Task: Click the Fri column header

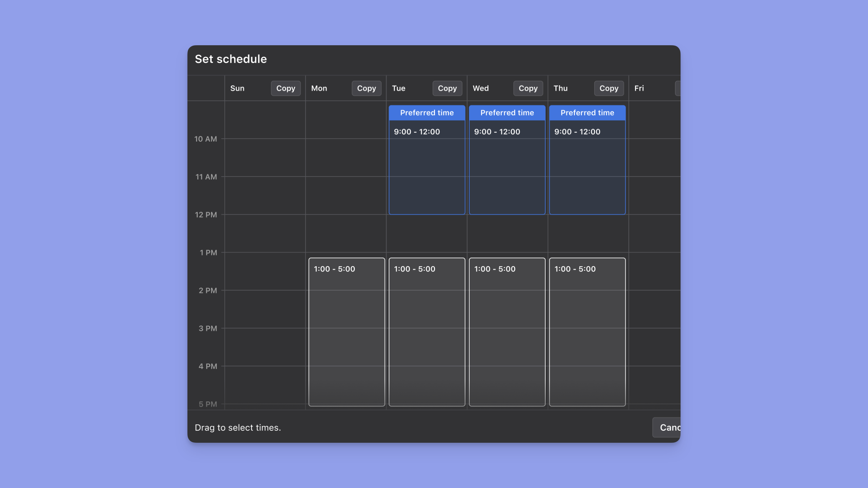Action: tap(639, 88)
